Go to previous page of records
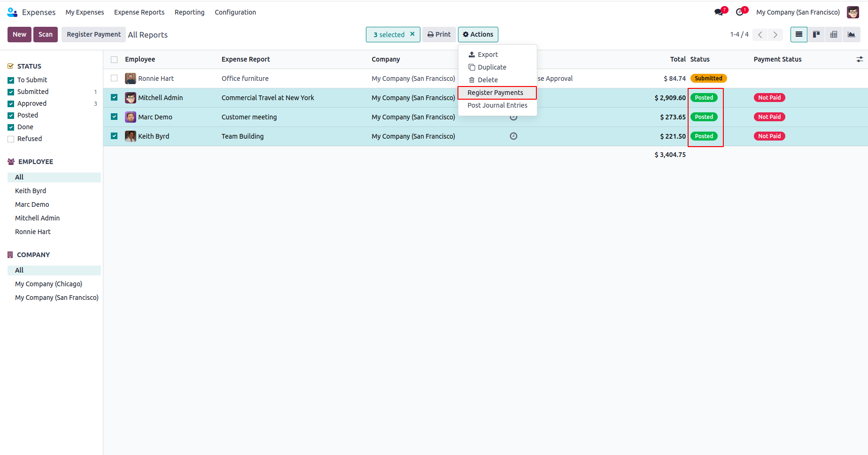This screenshot has width=868, height=455. pos(760,34)
